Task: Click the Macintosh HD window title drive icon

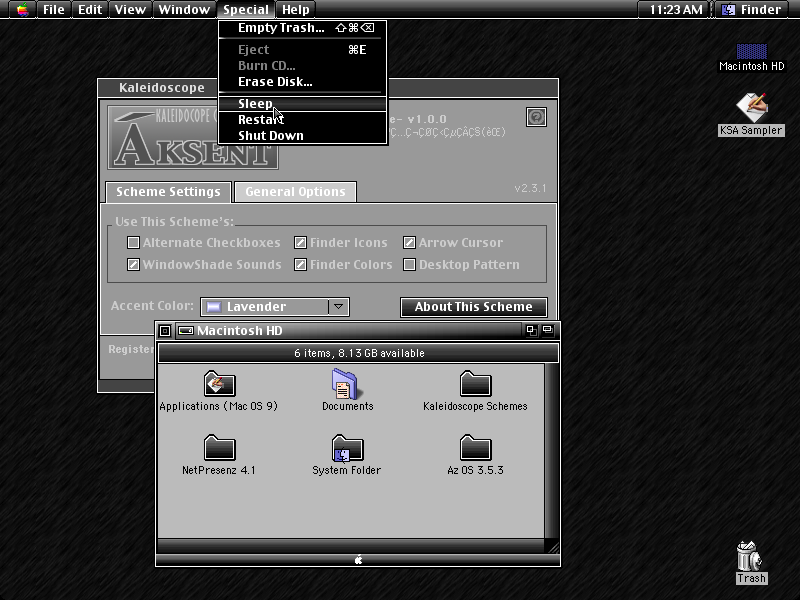Action: pos(186,331)
